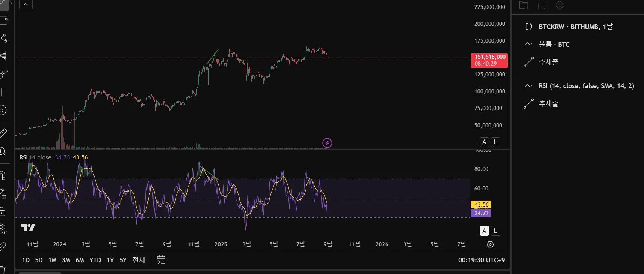This screenshot has width=644, height=274.
Task: Click the TradingView logo
Action: pos(28,228)
